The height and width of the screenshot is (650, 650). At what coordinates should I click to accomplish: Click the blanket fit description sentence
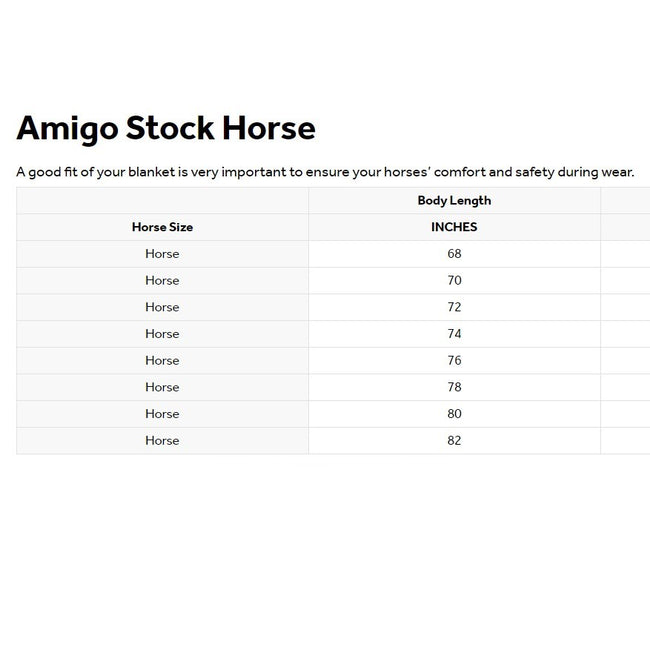[325, 172]
